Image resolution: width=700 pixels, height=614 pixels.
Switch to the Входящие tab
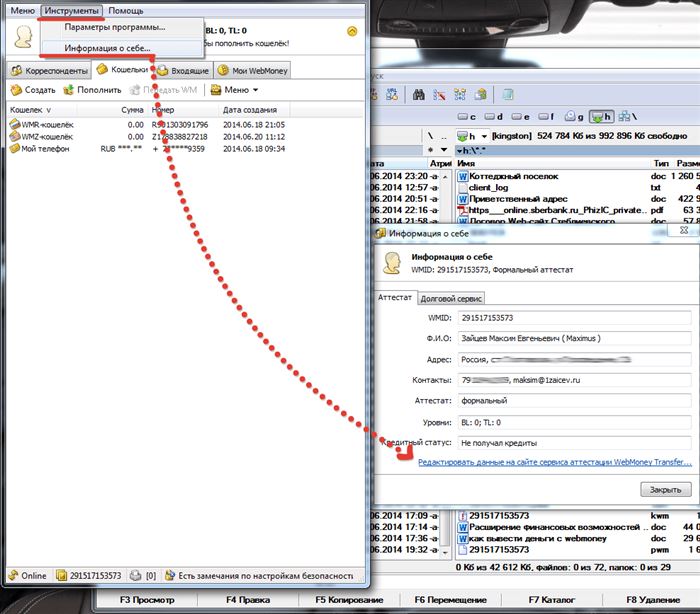tap(183, 71)
